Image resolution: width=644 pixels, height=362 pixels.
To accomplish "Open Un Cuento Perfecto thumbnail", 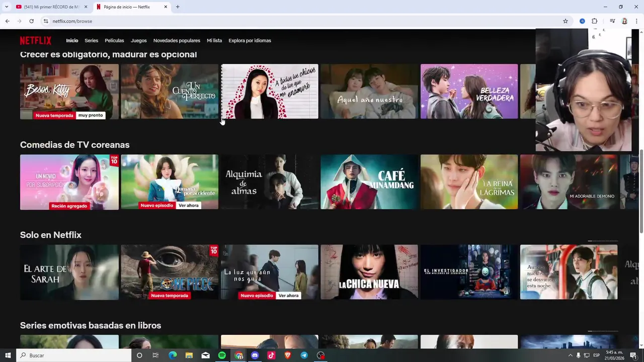I will tap(170, 92).
